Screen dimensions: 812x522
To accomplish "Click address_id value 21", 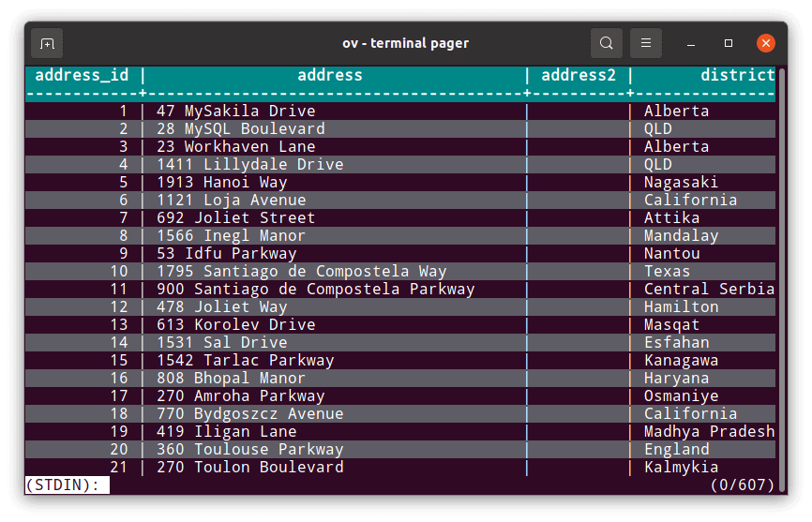I will click(118, 467).
